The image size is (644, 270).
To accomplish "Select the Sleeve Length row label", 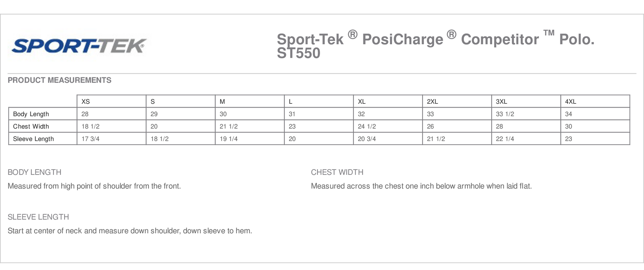I will [x=33, y=139].
